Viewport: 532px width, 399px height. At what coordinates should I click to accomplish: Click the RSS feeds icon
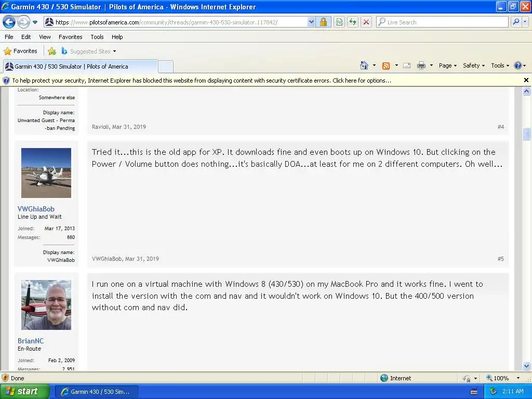click(x=386, y=66)
